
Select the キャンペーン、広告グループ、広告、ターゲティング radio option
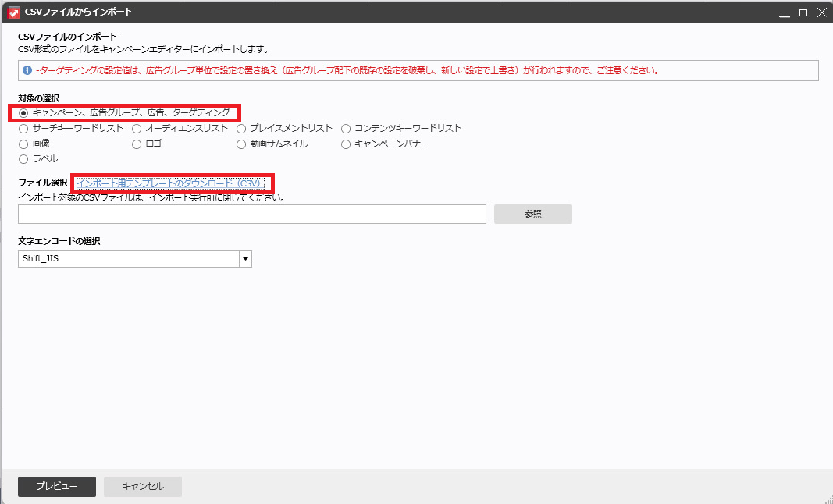pyautogui.click(x=23, y=113)
